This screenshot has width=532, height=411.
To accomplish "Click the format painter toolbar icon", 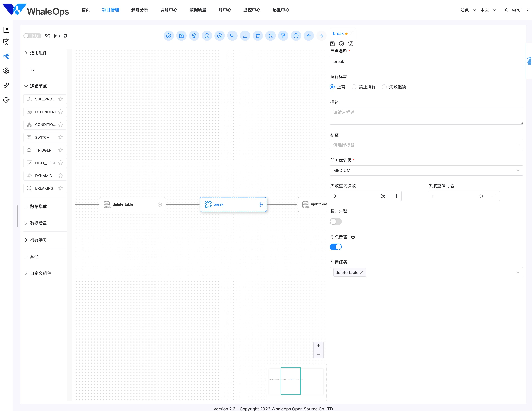I will click(x=283, y=36).
